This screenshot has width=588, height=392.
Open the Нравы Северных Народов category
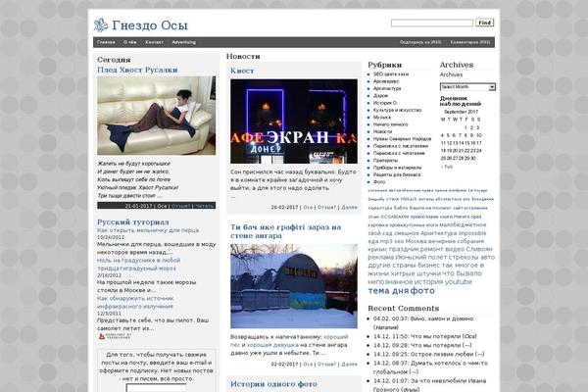click(402, 139)
